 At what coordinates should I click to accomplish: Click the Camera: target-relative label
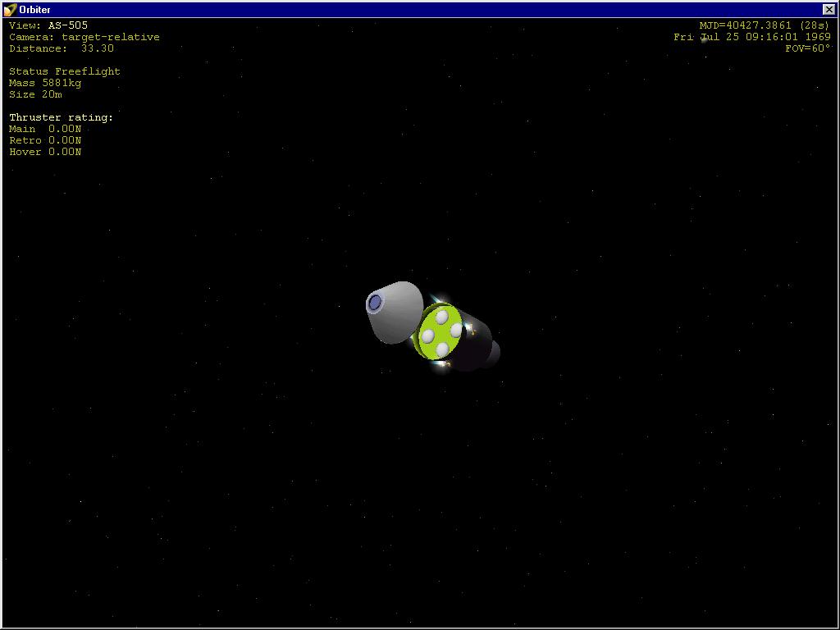coord(84,37)
